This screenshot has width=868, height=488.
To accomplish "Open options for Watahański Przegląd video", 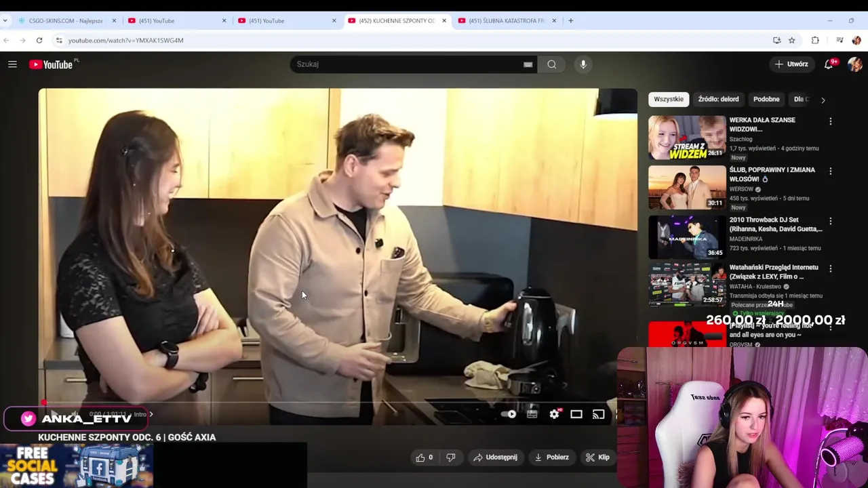I will point(831,268).
